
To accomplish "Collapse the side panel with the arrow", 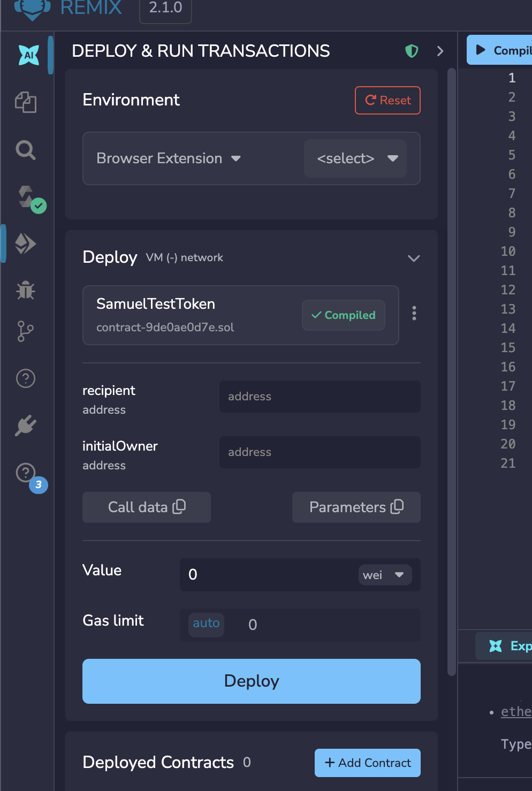I will click(440, 51).
